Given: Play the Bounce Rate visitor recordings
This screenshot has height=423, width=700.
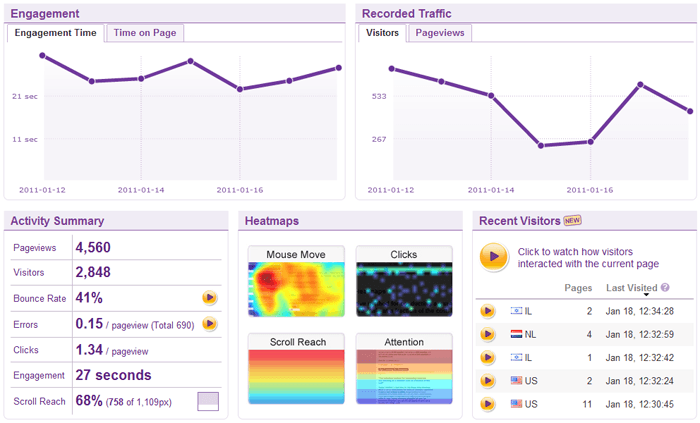Looking at the screenshot, I should point(209,298).
